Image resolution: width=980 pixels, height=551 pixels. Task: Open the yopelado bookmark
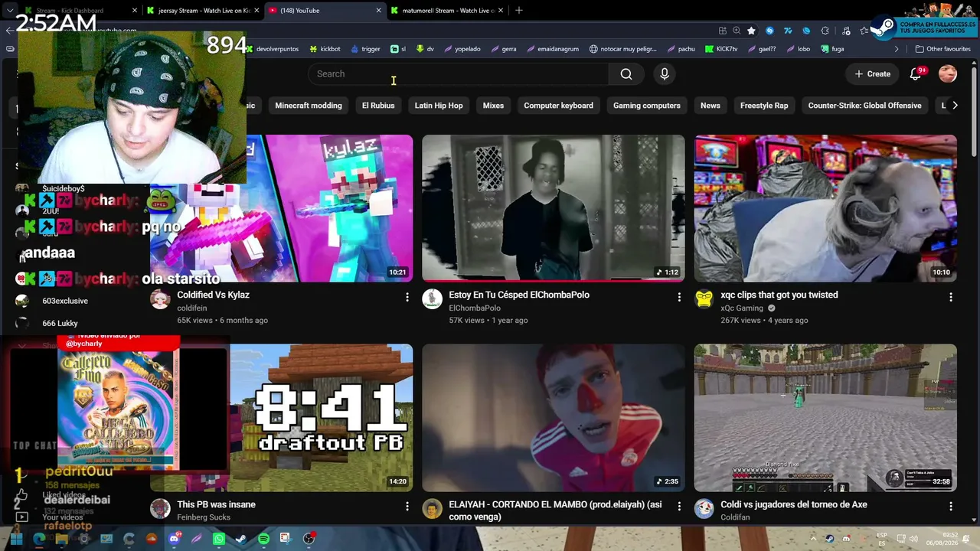pos(461,49)
